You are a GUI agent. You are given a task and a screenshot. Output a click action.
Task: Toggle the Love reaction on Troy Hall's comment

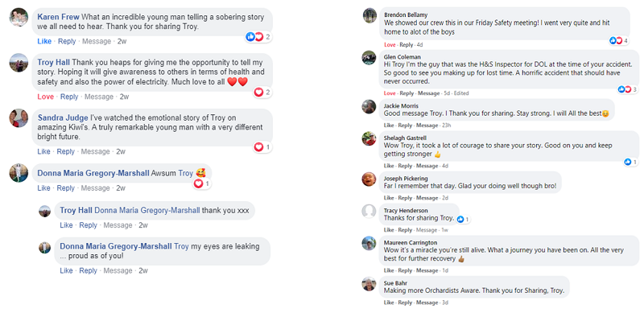(x=46, y=97)
